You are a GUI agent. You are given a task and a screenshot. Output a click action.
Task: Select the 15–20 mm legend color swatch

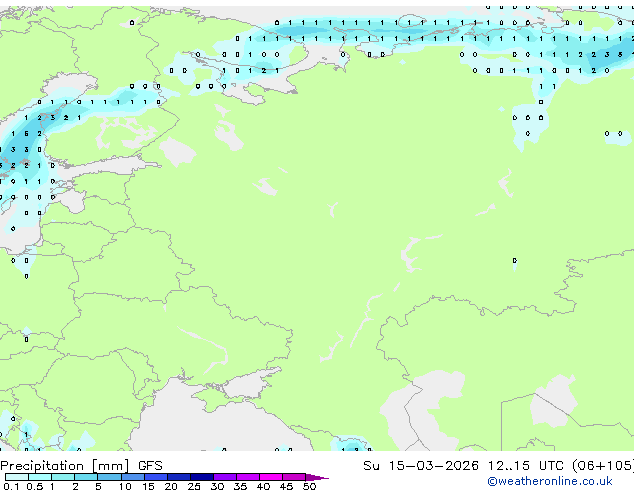coord(155,477)
